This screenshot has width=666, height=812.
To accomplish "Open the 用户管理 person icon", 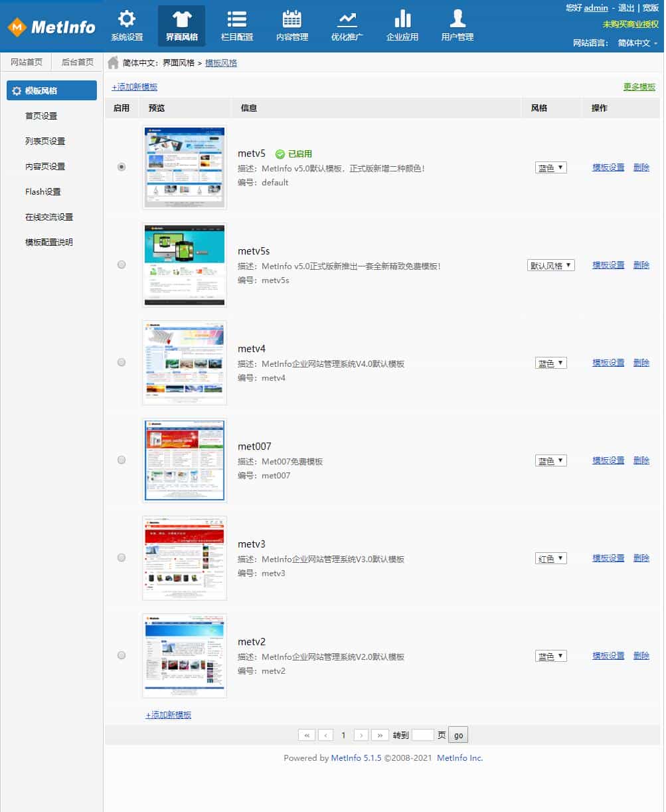I will coord(457,19).
